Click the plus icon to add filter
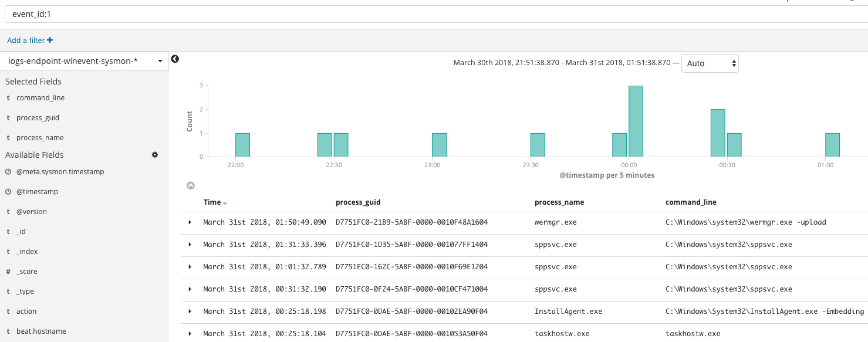 pyautogui.click(x=50, y=40)
